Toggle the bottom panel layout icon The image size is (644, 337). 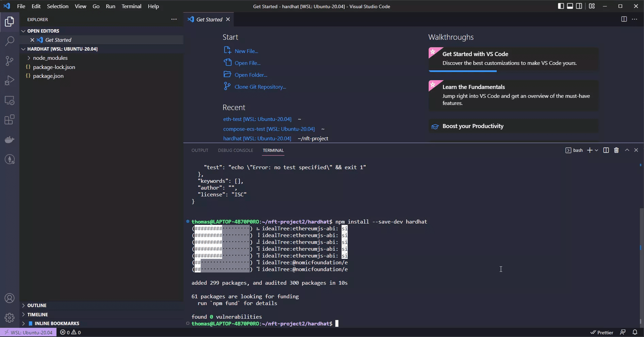coord(570,6)
